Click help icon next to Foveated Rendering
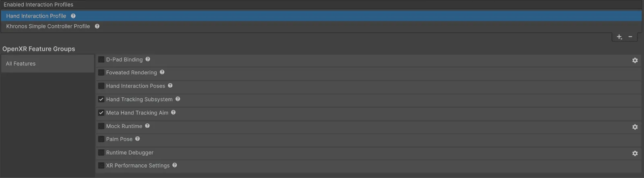644x178 pixels. tap(162, 72)
